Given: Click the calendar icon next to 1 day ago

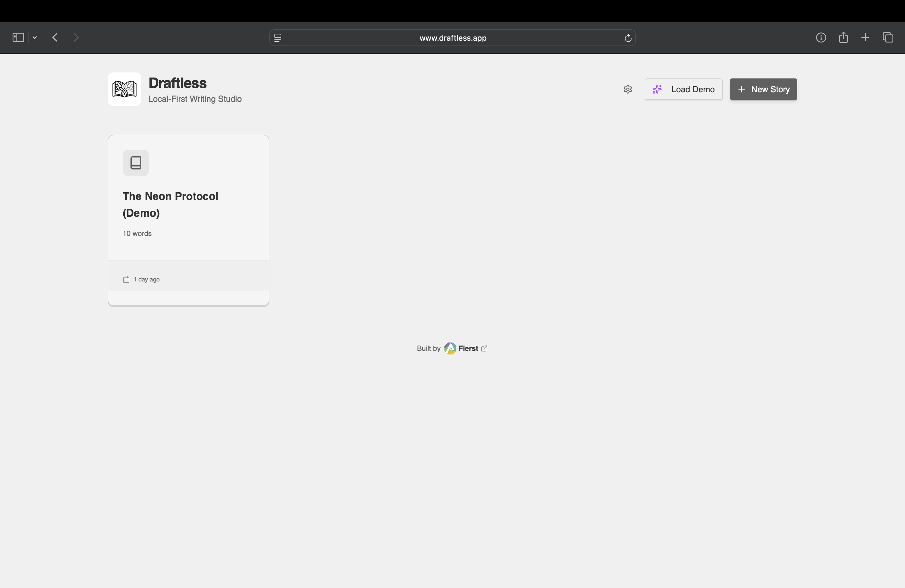Looking at the screenshot, I should (x=126, y=279).
